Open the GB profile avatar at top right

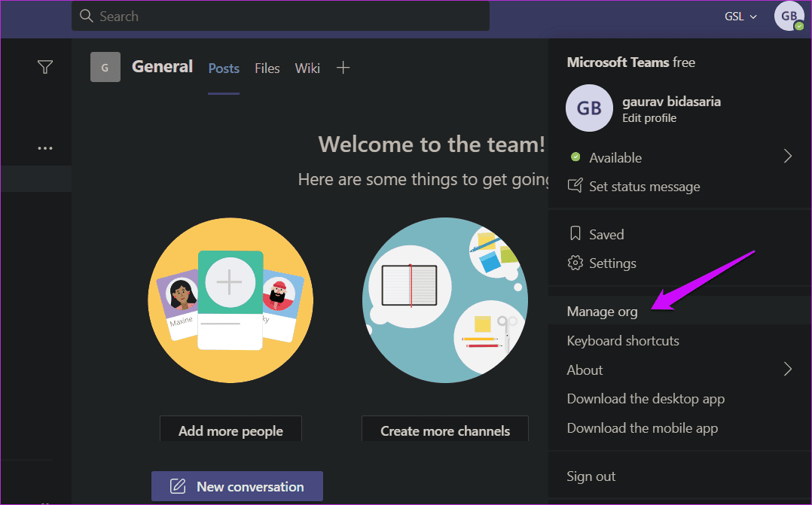click(789, 16)
